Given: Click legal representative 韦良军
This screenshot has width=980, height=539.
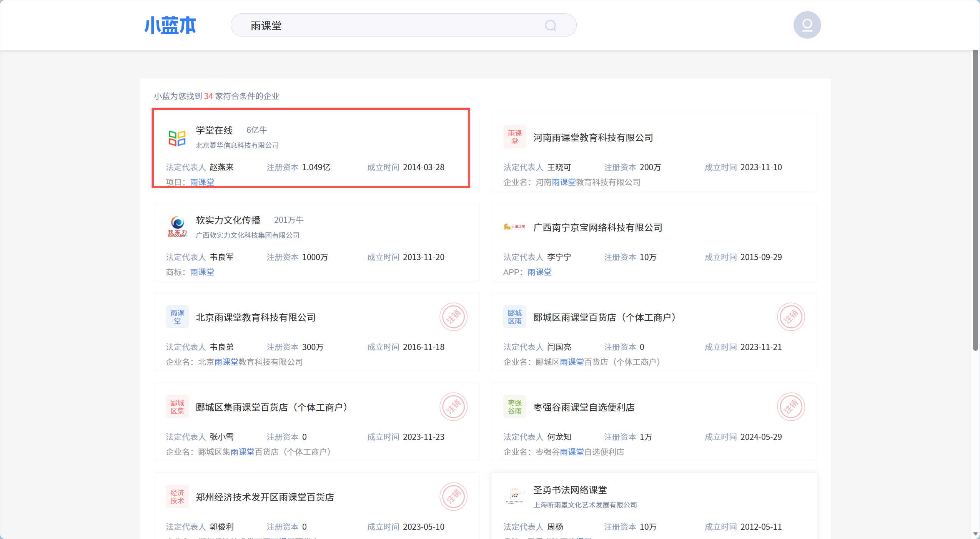Looking at the screenshot, I should pyautogui.click(x=222, y=257).
